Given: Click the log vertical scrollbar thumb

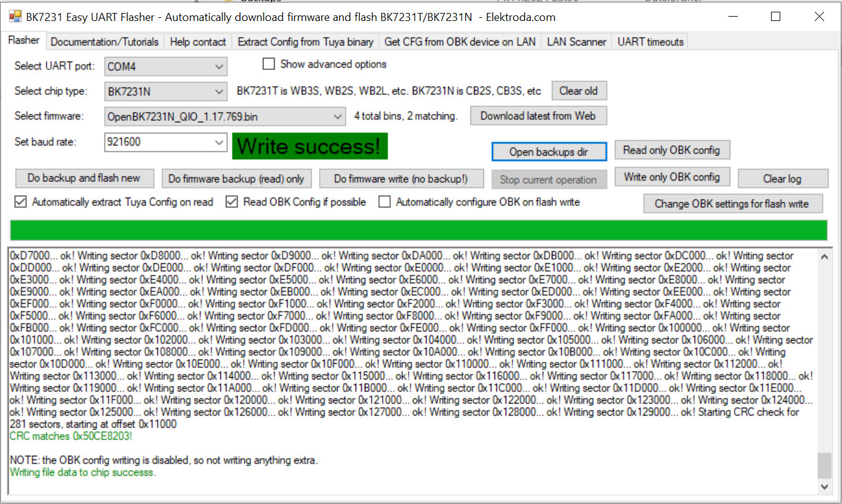Looking at the screenshot, I should (825, 466).
